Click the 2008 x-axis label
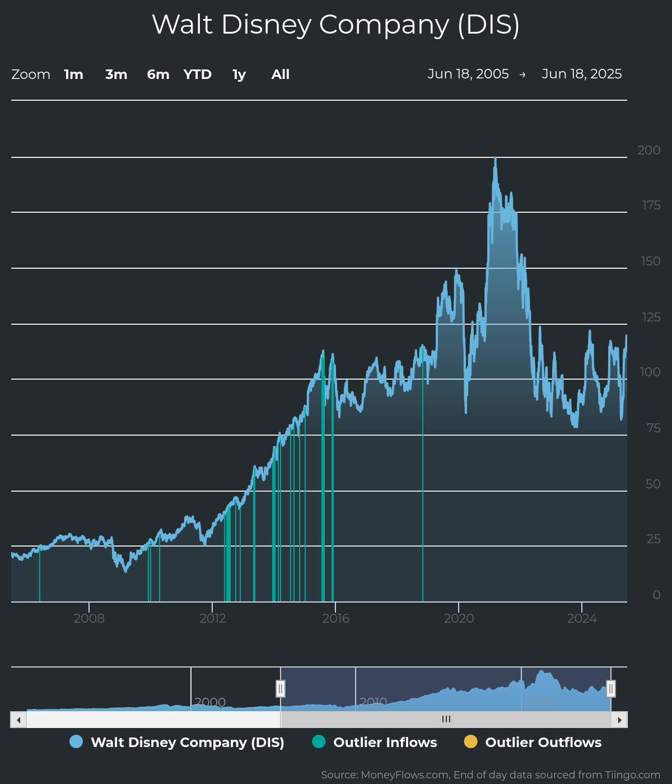The height and width of the screenshot is (784, 672). 89,618
